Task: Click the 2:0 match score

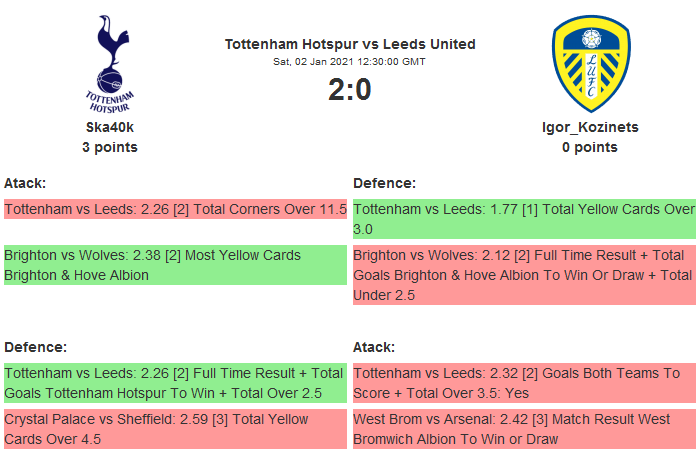Action: click(350, 90)
